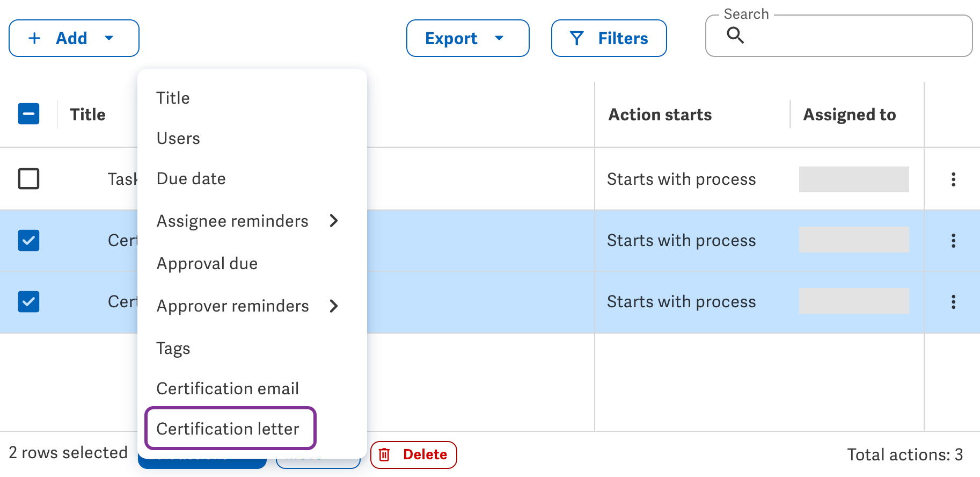
Task: Click the search magnifier icon
Action: tap(735, 35)
